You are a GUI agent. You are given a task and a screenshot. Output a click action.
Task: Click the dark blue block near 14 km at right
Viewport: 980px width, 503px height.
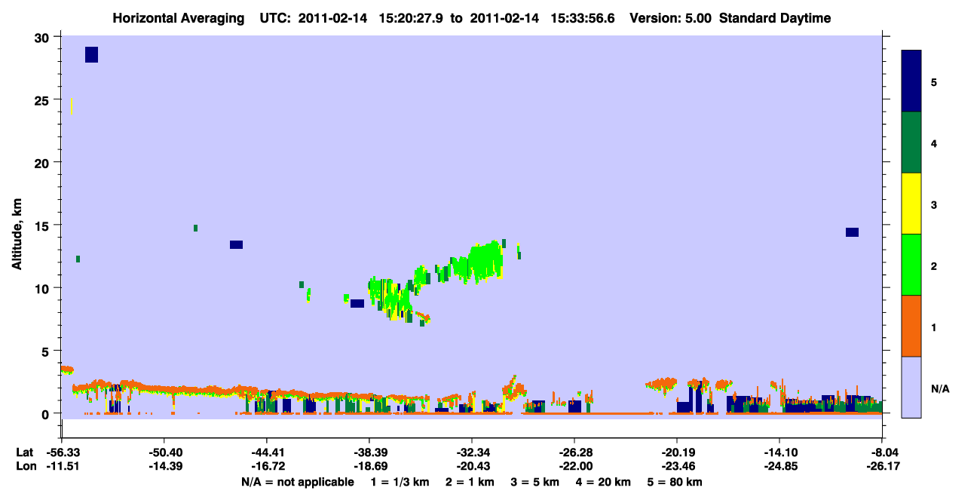point(852,232)
